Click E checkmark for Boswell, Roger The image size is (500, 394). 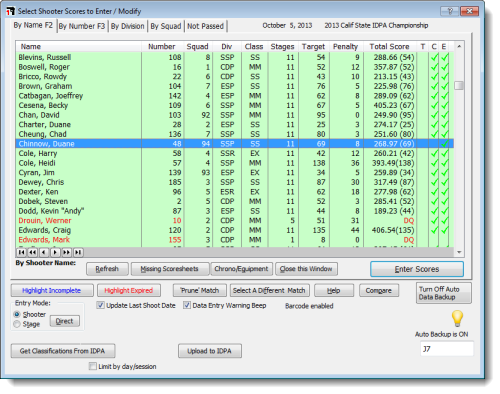point(444,67)
